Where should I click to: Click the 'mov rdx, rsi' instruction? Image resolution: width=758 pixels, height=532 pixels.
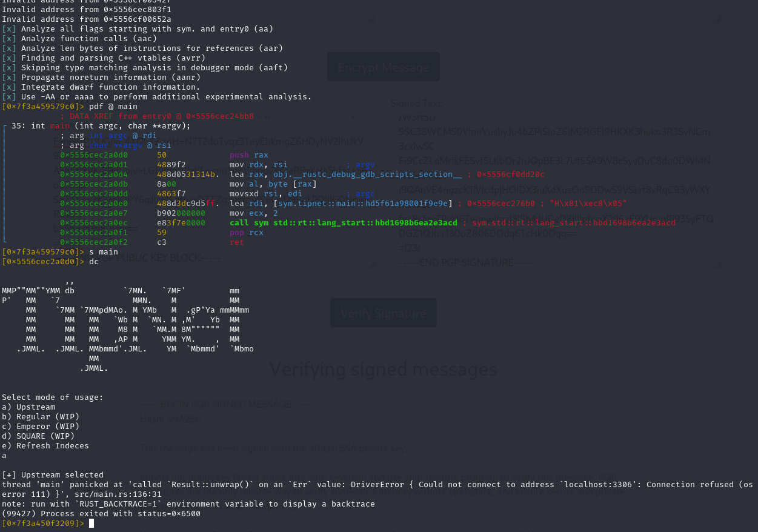point(259,165)
